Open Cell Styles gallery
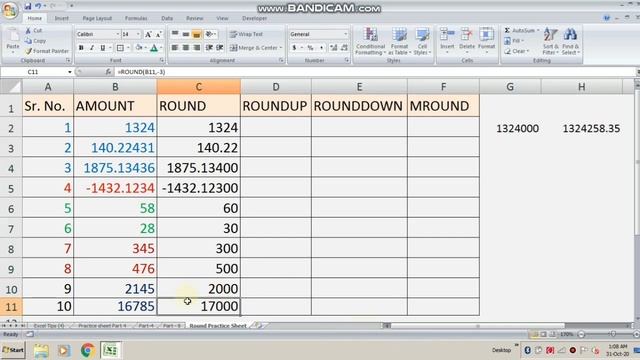The image size is (640, 360). pyautogui.click(x=422, y=41)
